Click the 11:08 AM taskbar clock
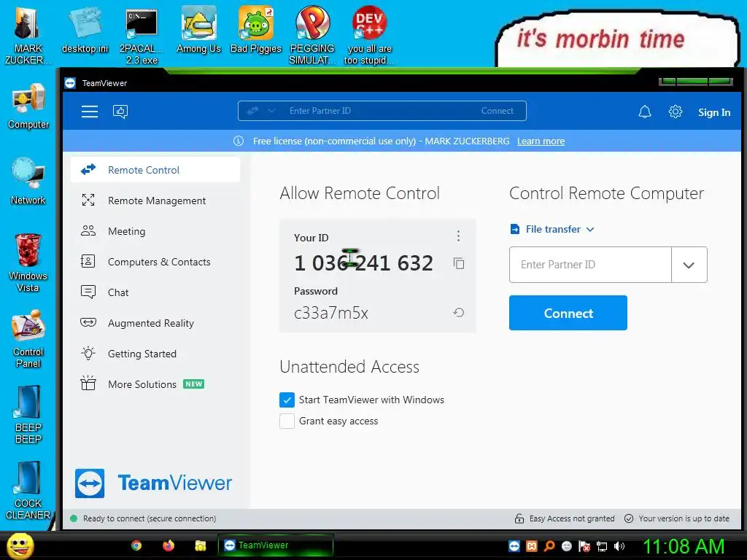 [684, 546]
